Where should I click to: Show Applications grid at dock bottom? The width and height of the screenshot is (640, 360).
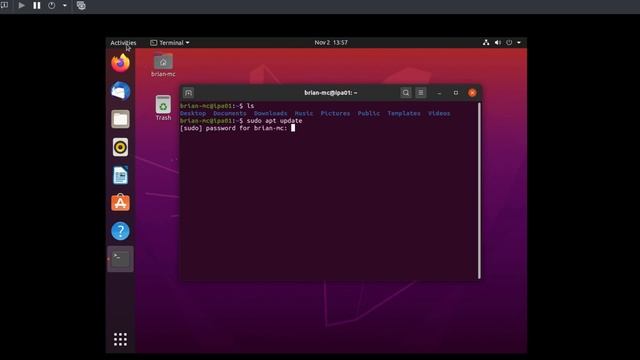click(x=120, y=339)
